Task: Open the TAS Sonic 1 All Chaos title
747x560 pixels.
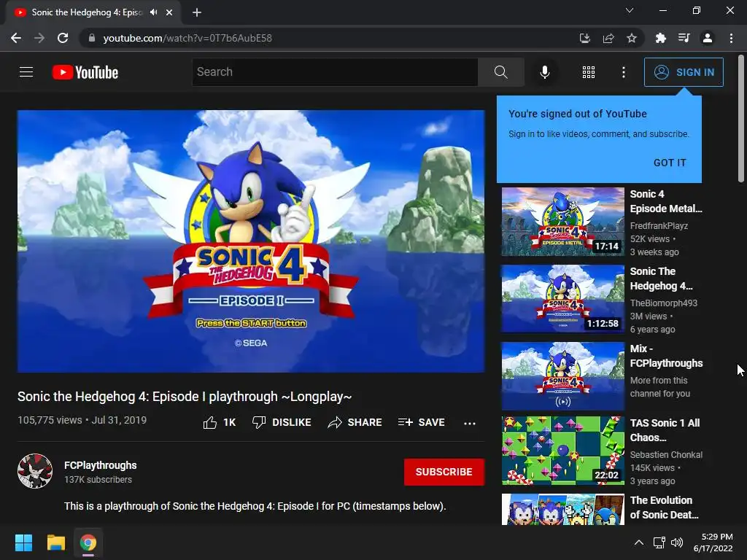Action: 665,430
